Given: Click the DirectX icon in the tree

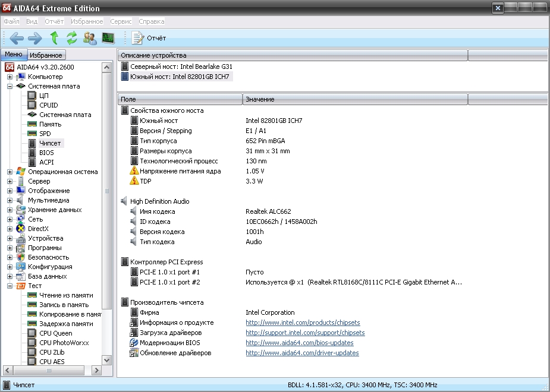Looking at the screenshot, I should (21, 229).
